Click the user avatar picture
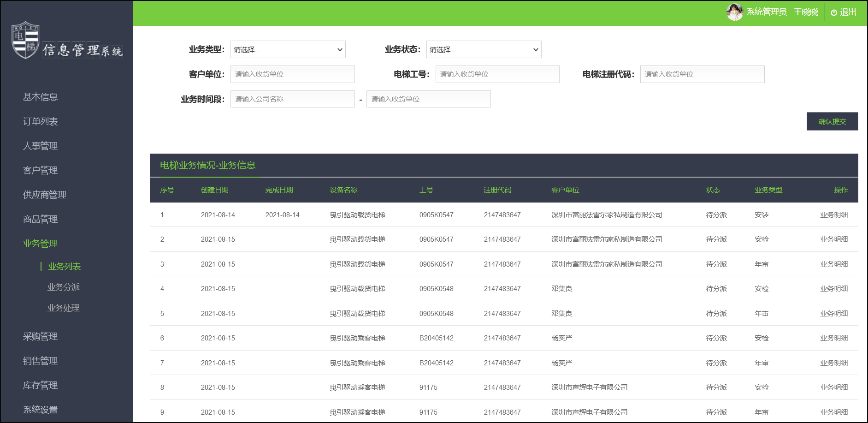The width and height of the screenshot is (868, 423). [735, 12]
